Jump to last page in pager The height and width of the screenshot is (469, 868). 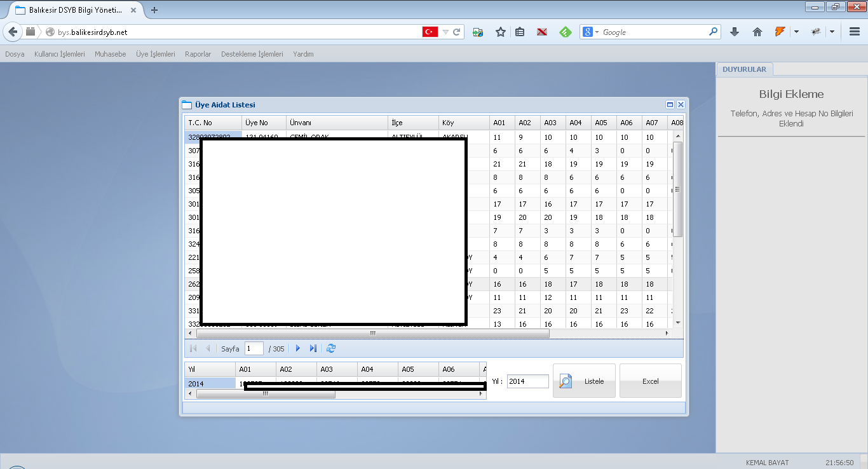(313, 348)
